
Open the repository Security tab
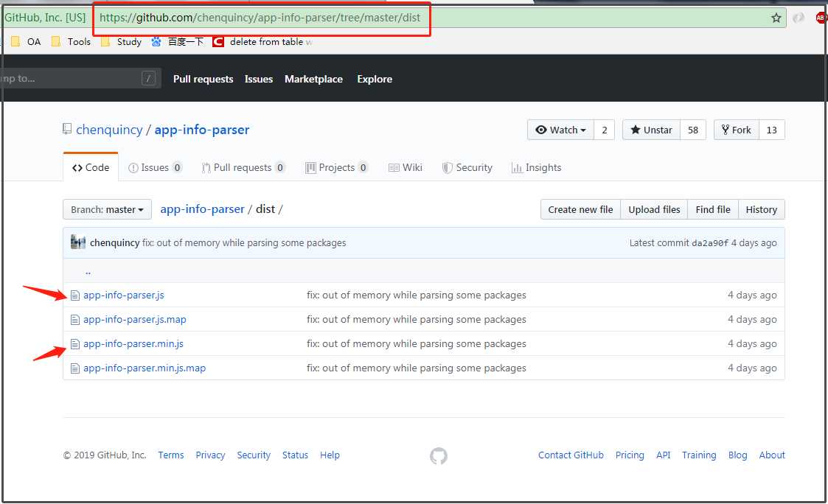[467, 167]
